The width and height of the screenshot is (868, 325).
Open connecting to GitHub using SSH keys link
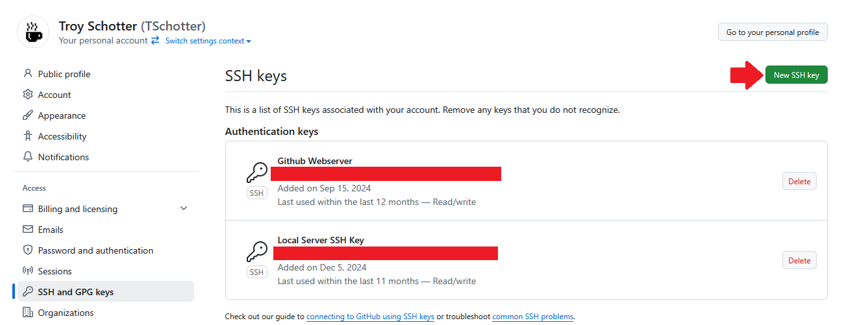[370, 317]
